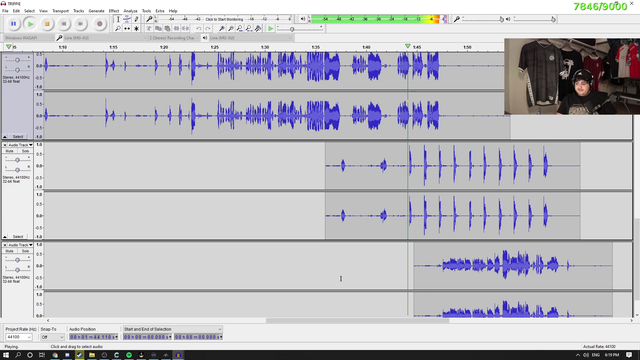Mute the middle Audio Track
Viewport: 640px width, 360px height.
tap(10, 151)
